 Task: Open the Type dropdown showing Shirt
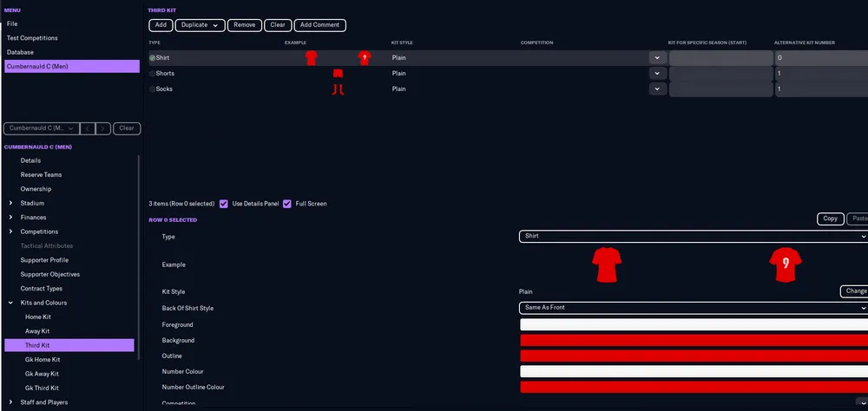[x=693, y=236]
